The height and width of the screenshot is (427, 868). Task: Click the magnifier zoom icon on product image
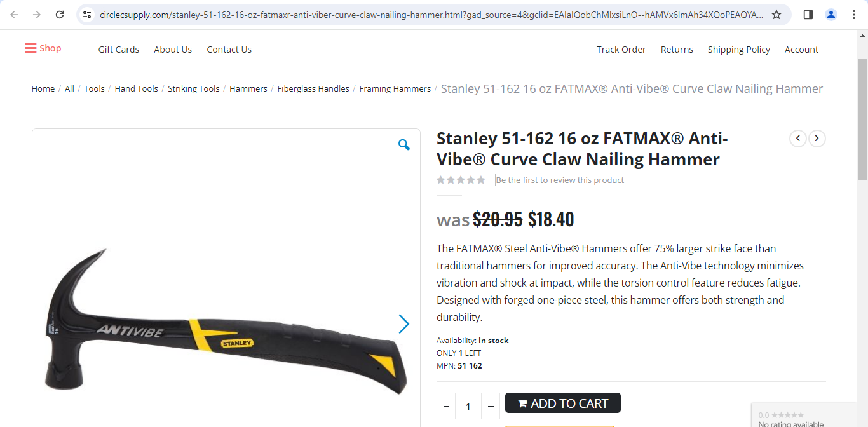tap(404, 145)
